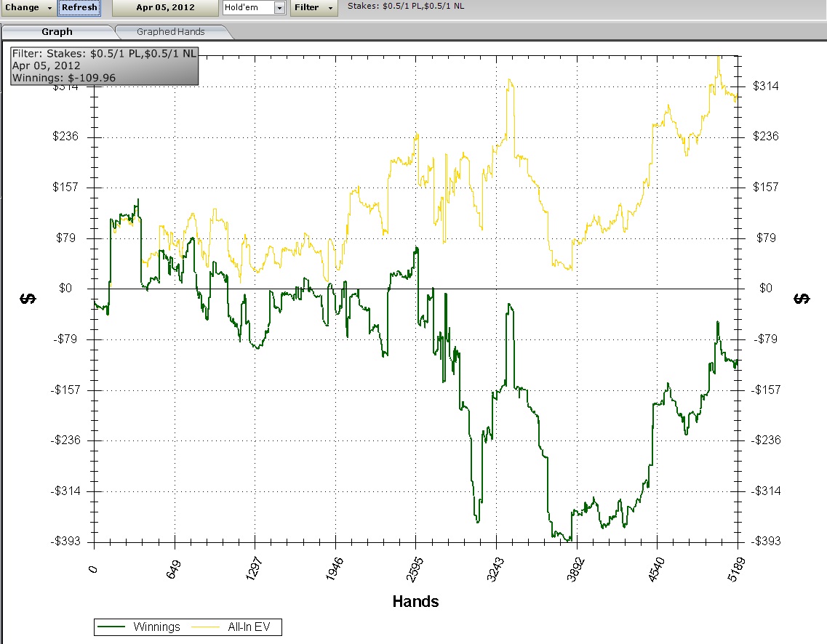827x644 pixels.
Task: Click the Hands x-axis title
Action: click(415, 601)
